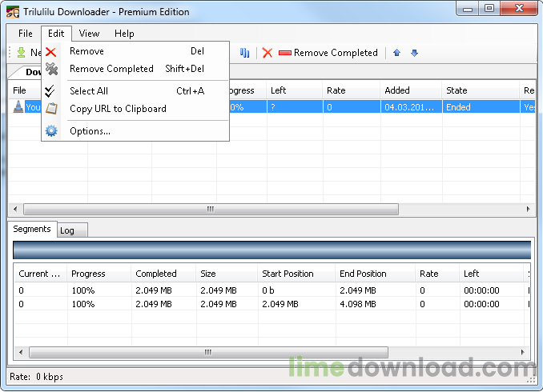The height and width of the screenshot is (392, 543).
Task: Click the Left column header in downloads list
Action: click(295, 90)
